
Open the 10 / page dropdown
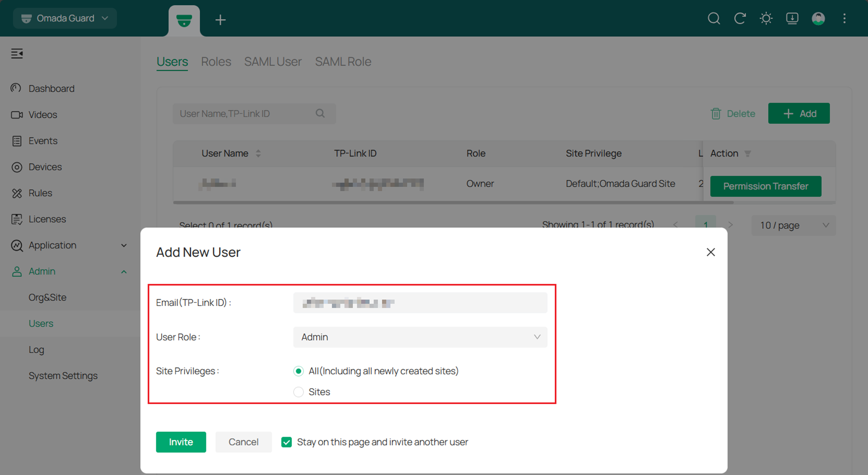(793, 225)
